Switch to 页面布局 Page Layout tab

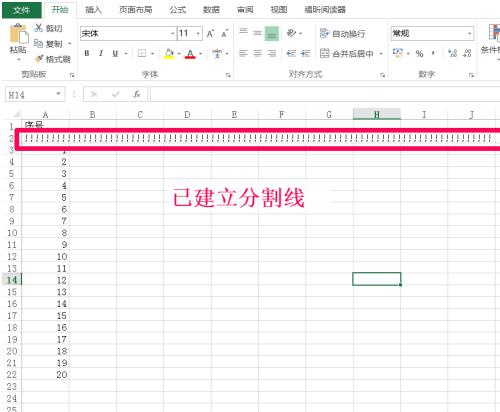click(x=135, y=10)
